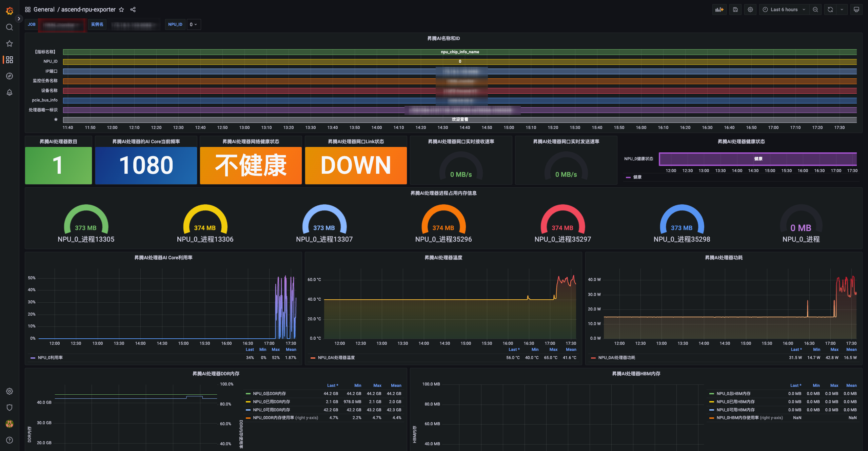The width and height of the screenshot is (868, 451).
Task: Click the Add panel icon
Action: [x=719, y=10]
